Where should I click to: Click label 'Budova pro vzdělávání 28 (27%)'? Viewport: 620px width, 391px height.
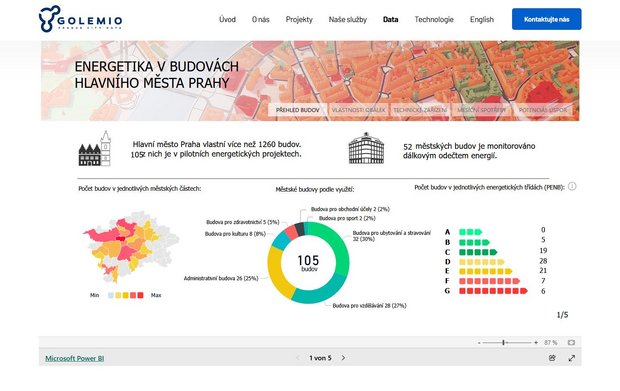369,306
